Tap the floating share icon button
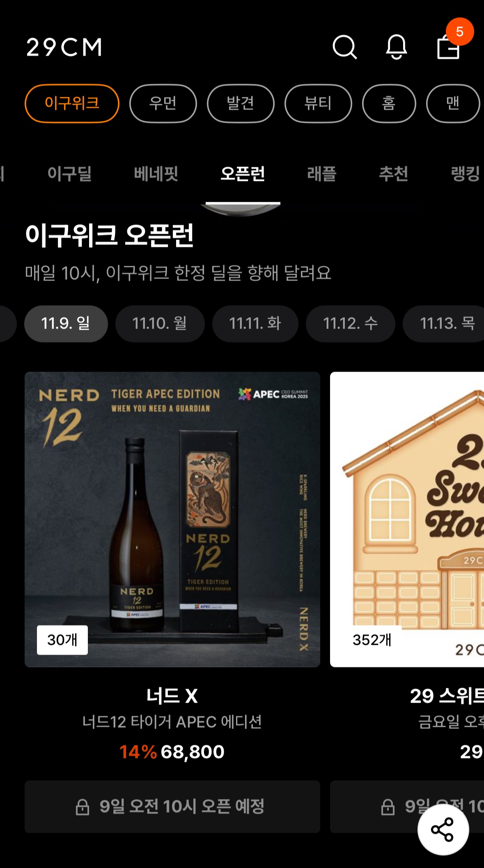 click(443, 829)
